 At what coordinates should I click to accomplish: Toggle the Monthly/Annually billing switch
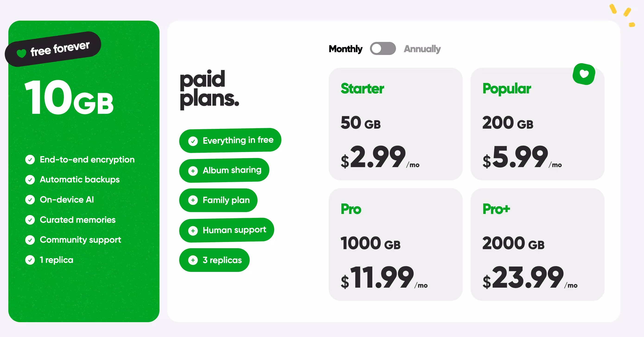pyautogui.click(x=383, y=48)
